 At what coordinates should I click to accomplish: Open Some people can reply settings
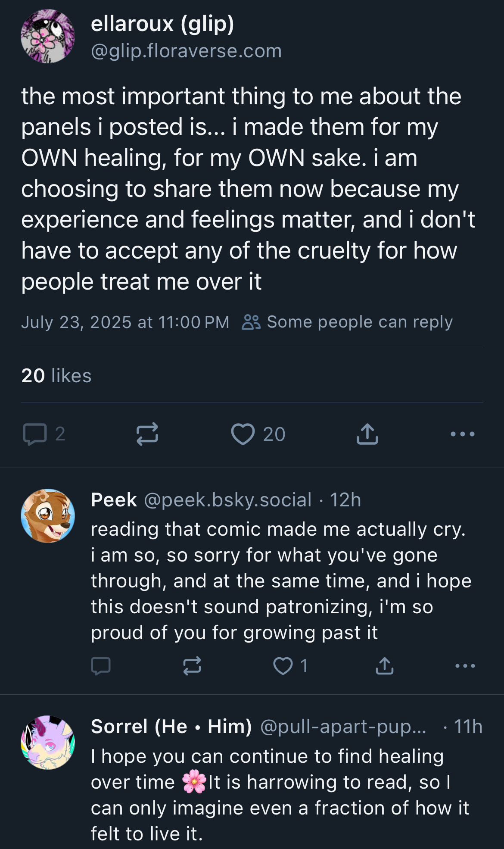[347, 322]
